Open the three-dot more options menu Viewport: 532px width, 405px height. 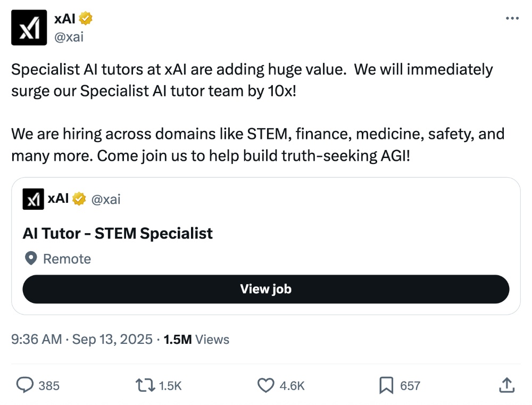512,18
